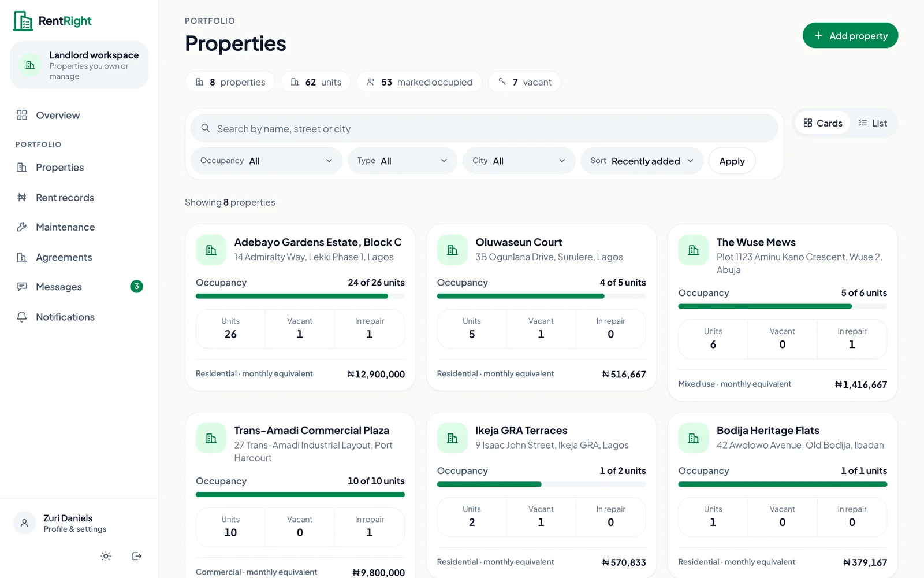The image size is (924, 578).
Task: Click the 7 vacant stat chip
Action: point(524,82)
